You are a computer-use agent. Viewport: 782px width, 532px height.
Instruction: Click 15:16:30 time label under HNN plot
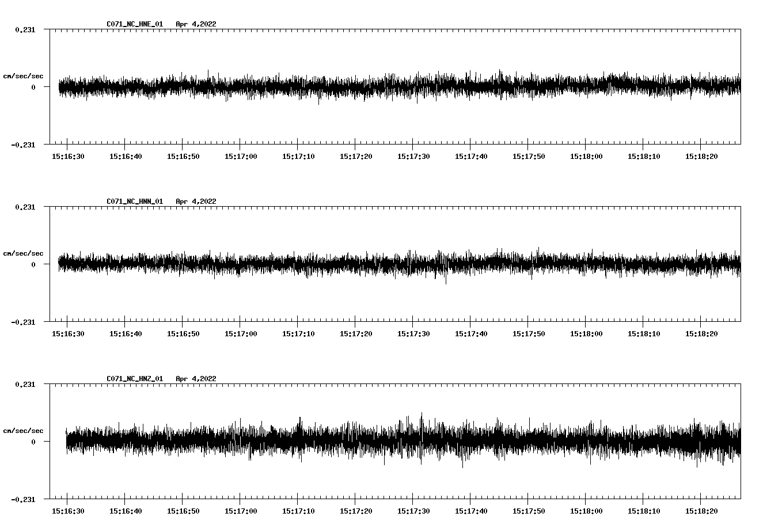pos(68,334)
